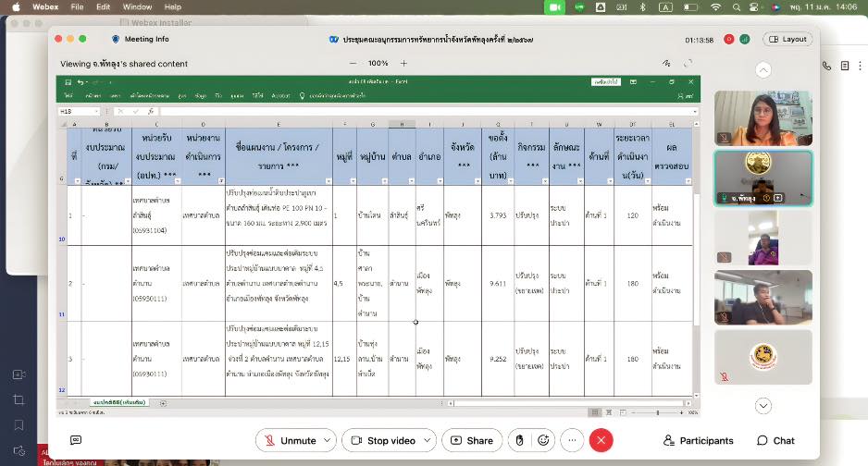This screenshot has width=868, height=466.
Task: Show more participants with down chevron
Action: [763, 406]
